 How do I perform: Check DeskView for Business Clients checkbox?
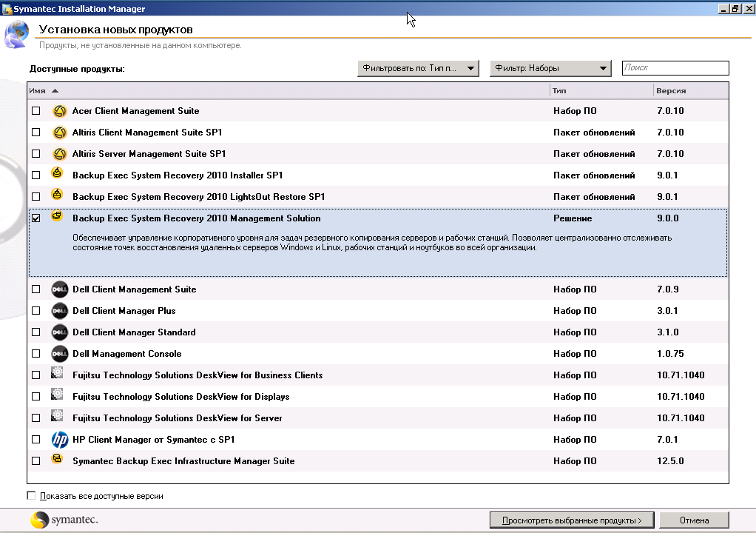pyautogui.click(x=36, y=375)
